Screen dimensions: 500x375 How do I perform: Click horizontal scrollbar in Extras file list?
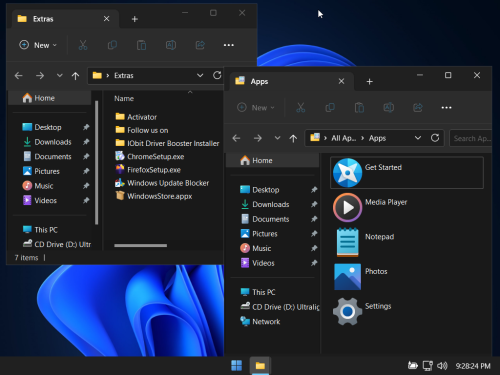140,246
